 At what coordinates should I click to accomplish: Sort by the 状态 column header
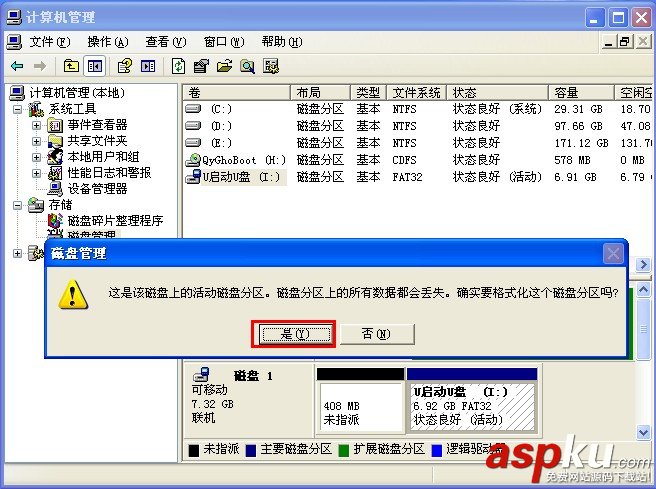point(497,92)
